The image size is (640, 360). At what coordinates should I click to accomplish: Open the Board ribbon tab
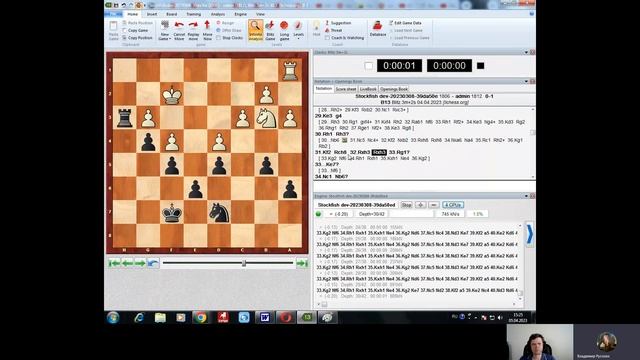tap(171, 14)
